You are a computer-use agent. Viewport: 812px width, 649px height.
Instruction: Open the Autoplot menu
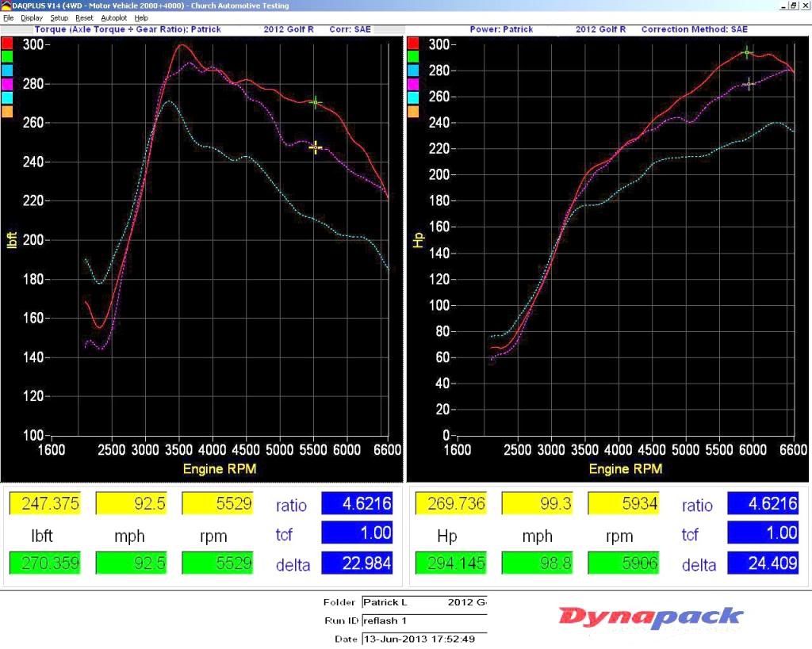tap(114, 18)
